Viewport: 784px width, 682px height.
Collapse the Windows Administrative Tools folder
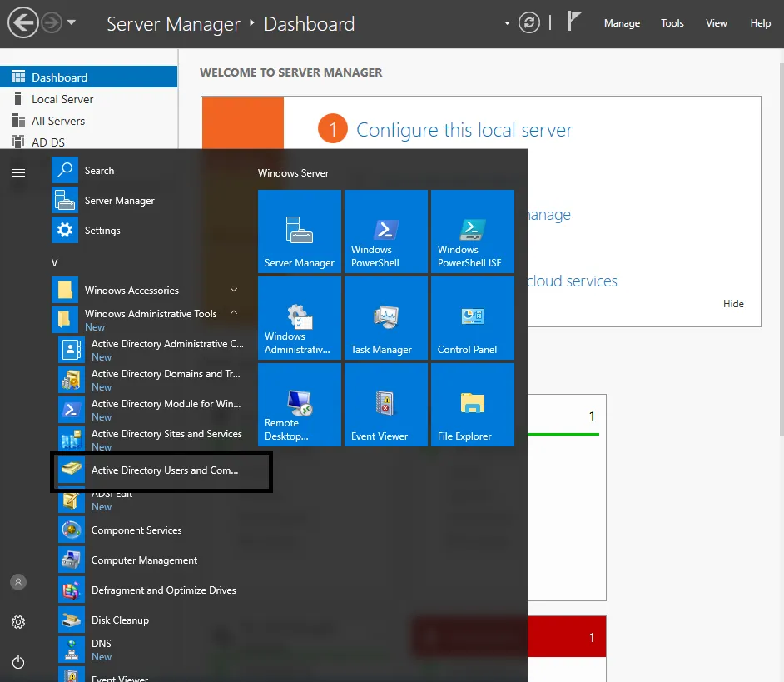tap(150, 319)
